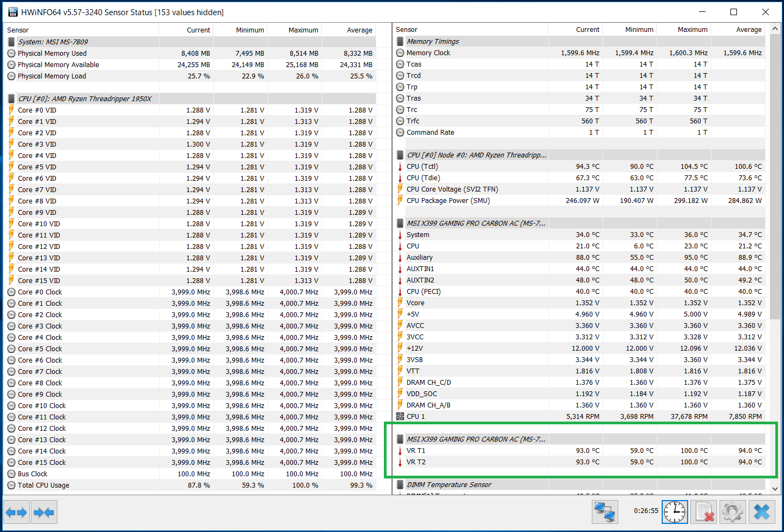
Task: Select the Trfc timing row
Action: (579, 121)
